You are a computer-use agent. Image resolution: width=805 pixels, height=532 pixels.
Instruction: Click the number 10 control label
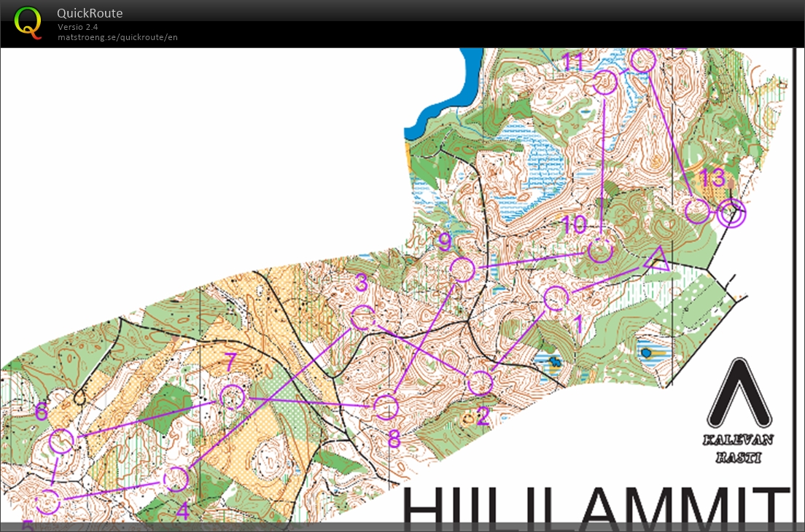point(575,224)
